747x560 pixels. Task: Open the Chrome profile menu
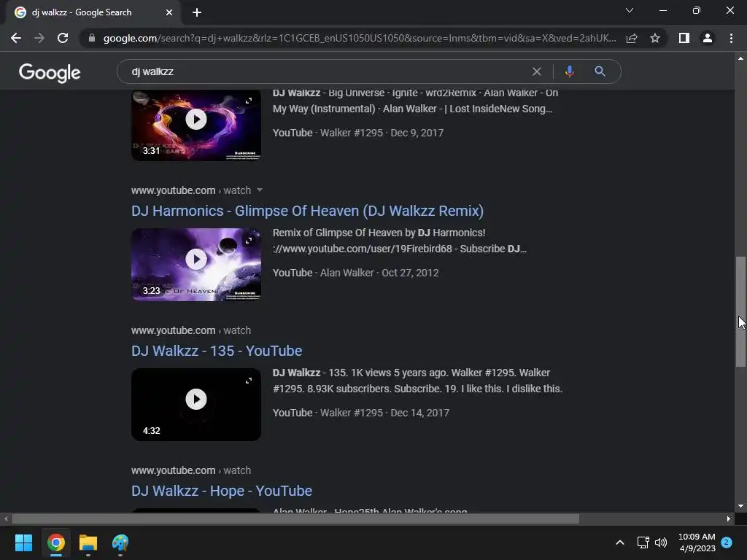click(708, 38)
